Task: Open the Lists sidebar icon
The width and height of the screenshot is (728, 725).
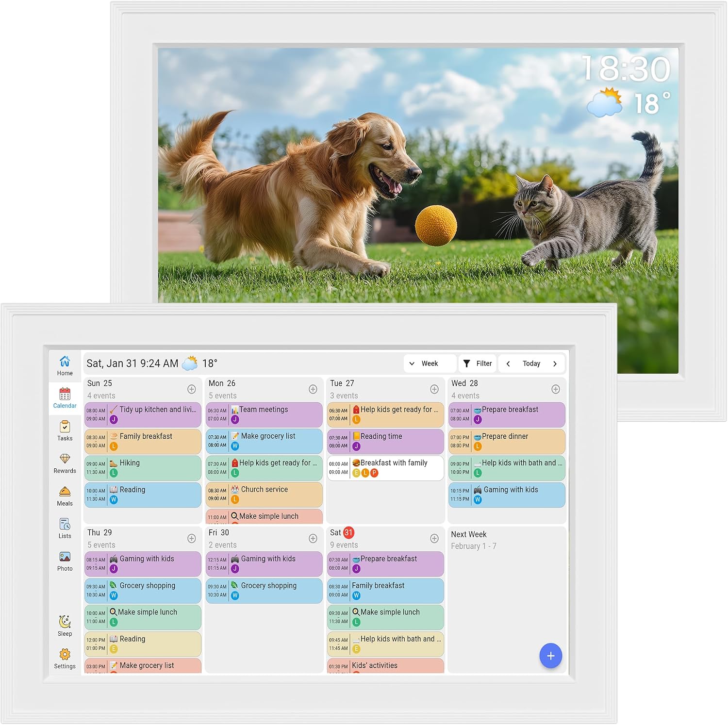Action: pos(65,528)
